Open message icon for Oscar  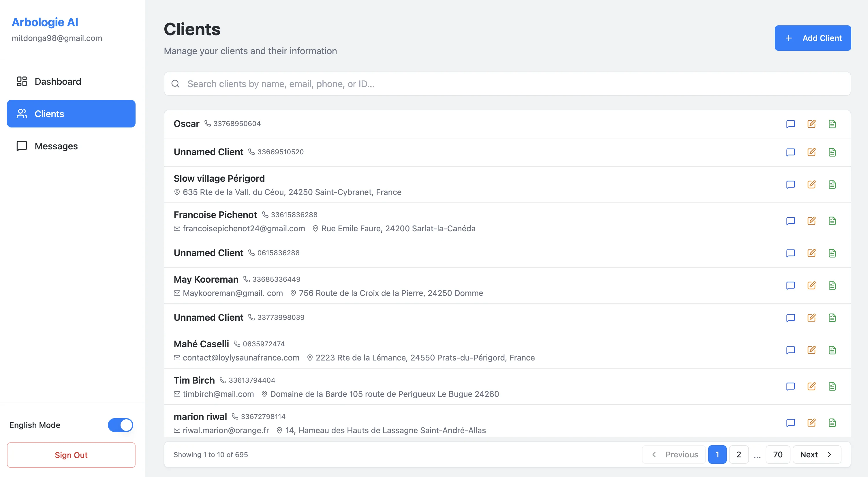click(x=790, y=124)
